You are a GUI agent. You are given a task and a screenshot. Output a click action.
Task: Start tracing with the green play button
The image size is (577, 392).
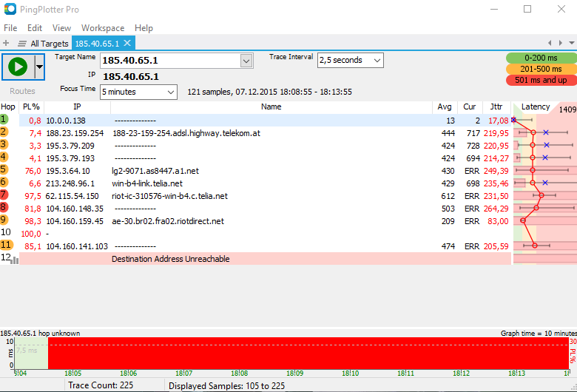[x=18, y=67]
